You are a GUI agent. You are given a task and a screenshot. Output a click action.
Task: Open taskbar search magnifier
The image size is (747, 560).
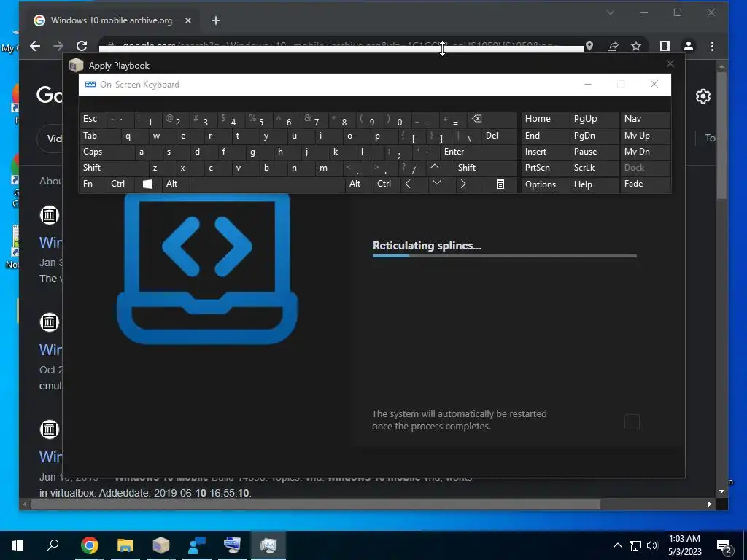[53, 545]
